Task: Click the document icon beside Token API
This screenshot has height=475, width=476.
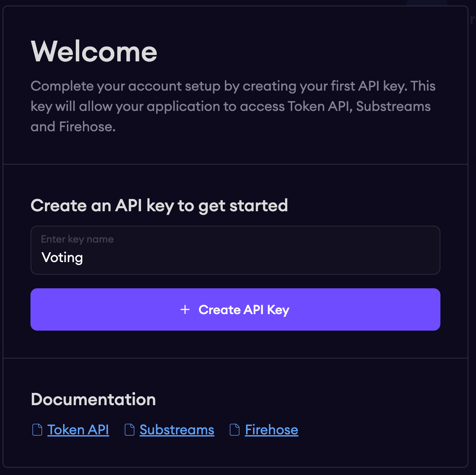Action: click(x=37, y=430)
